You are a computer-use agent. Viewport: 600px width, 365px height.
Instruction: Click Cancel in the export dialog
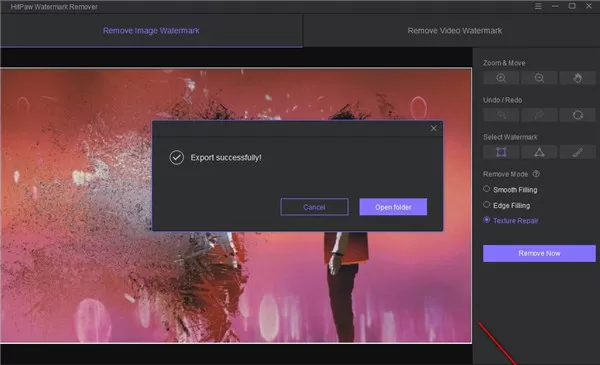point(314,207)
